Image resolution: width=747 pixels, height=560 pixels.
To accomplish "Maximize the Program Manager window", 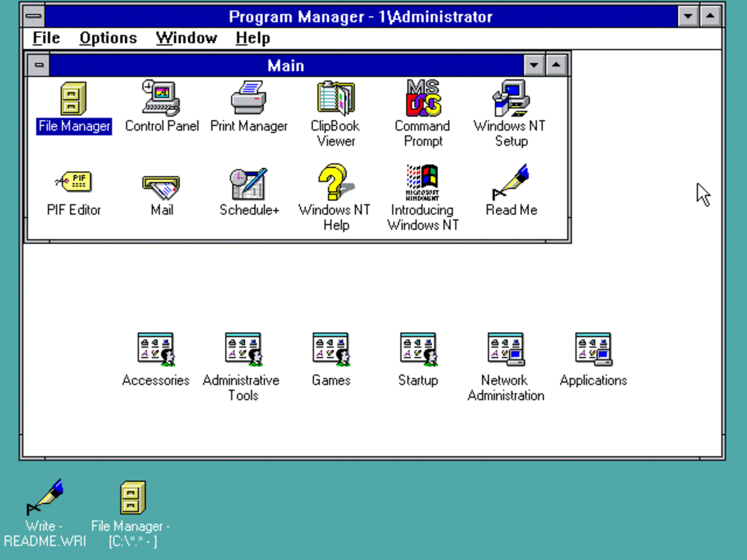I will click(x=710, y=16).
